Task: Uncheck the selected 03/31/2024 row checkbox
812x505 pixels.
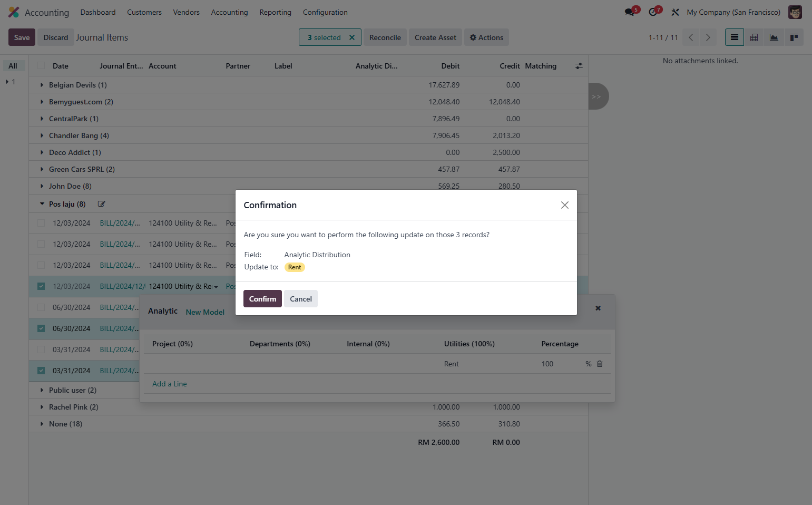Action: 41,371
